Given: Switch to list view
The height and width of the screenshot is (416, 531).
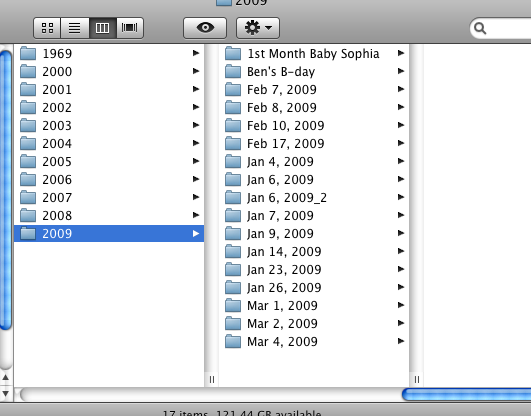Looking at the screenshot, I should tap(75, 28).
